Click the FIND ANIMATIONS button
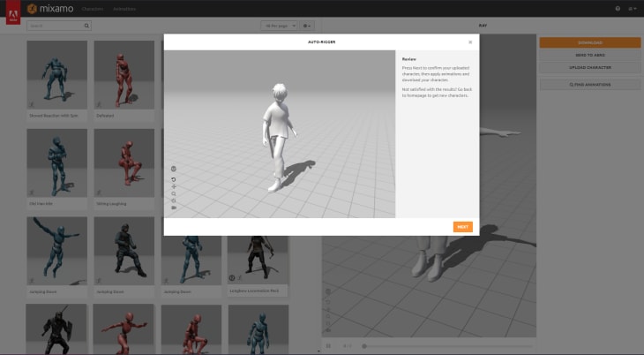 [590, 85]
